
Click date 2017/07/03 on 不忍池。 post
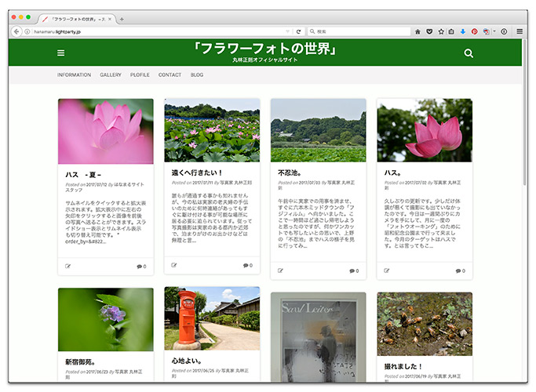[309, 183]
